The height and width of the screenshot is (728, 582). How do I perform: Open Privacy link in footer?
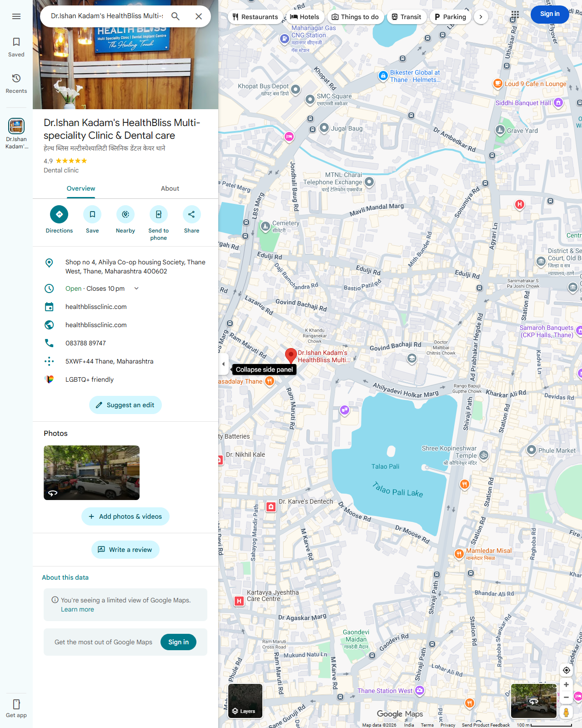point(447,725)
